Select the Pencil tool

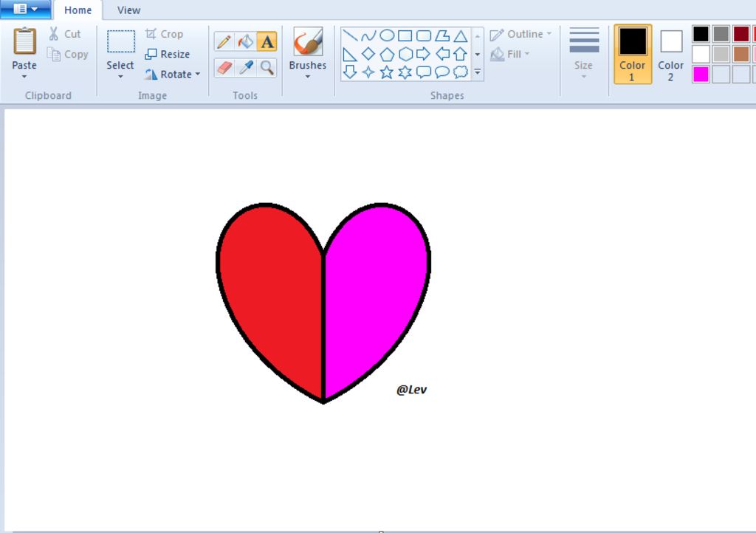tap(224, 42)
